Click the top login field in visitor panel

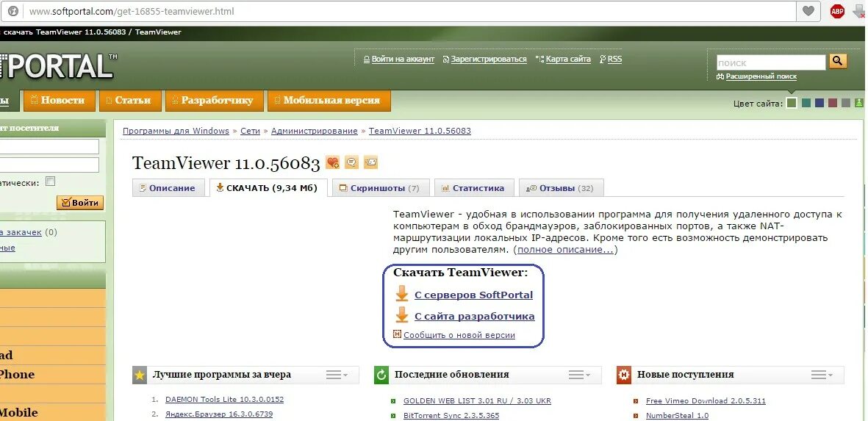tap(49, 147)
